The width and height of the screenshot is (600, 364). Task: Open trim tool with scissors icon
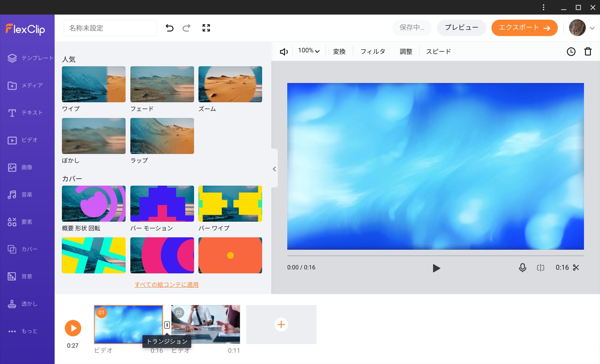point(576,268)
